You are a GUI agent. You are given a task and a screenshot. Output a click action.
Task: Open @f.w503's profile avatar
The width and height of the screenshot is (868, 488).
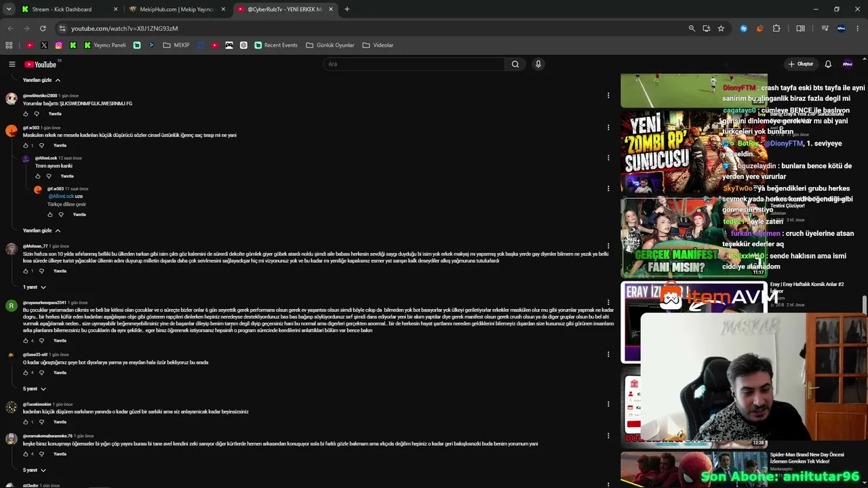click(12, 131)
